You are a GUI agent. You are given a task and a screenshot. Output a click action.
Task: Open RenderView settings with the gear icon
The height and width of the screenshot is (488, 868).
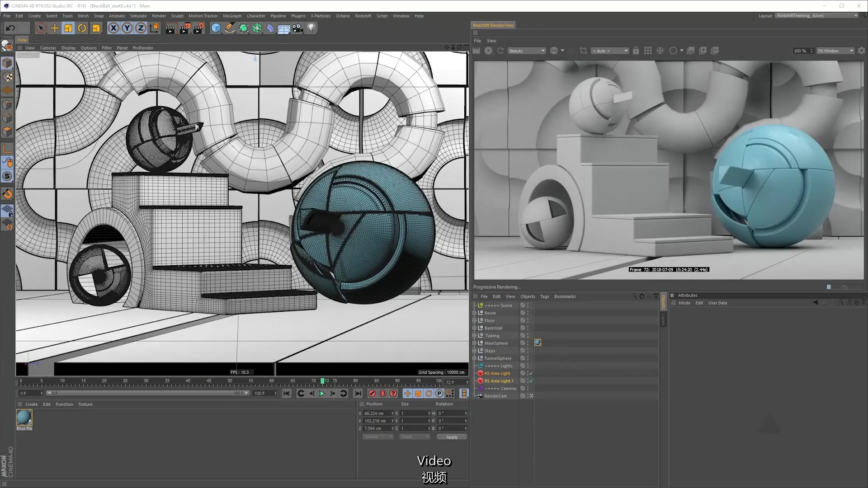862,51
